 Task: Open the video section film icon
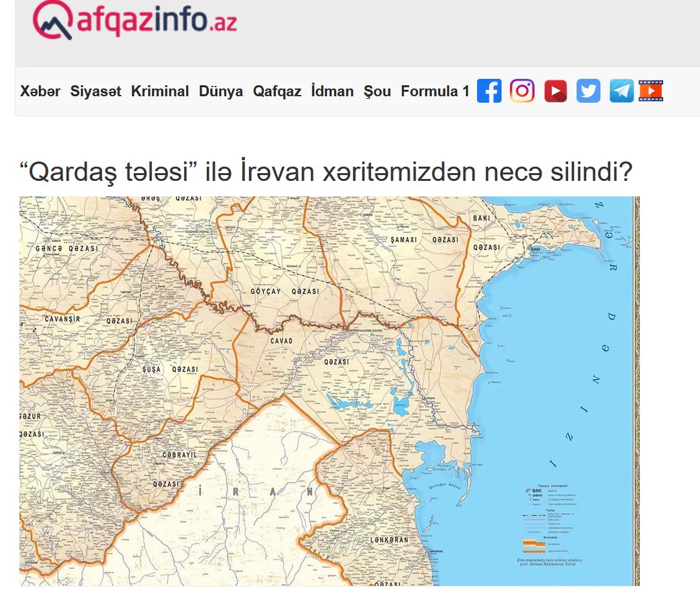tap(650, 91)
